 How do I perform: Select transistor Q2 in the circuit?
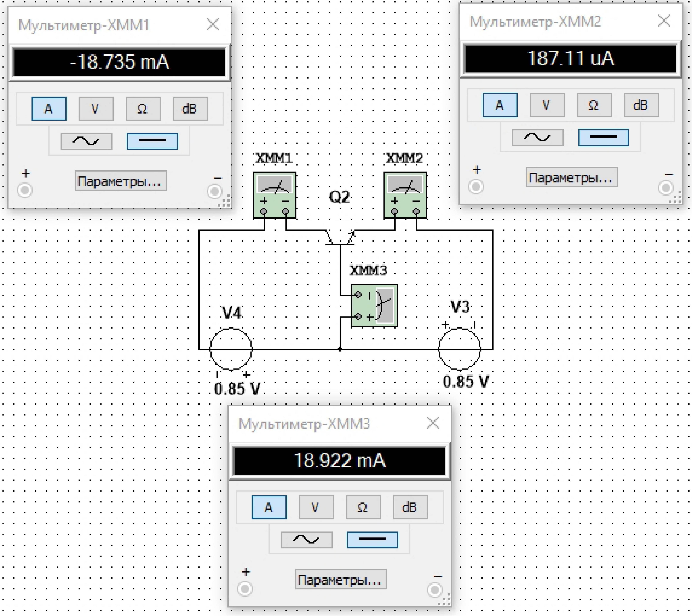click(x=340, y=238)
